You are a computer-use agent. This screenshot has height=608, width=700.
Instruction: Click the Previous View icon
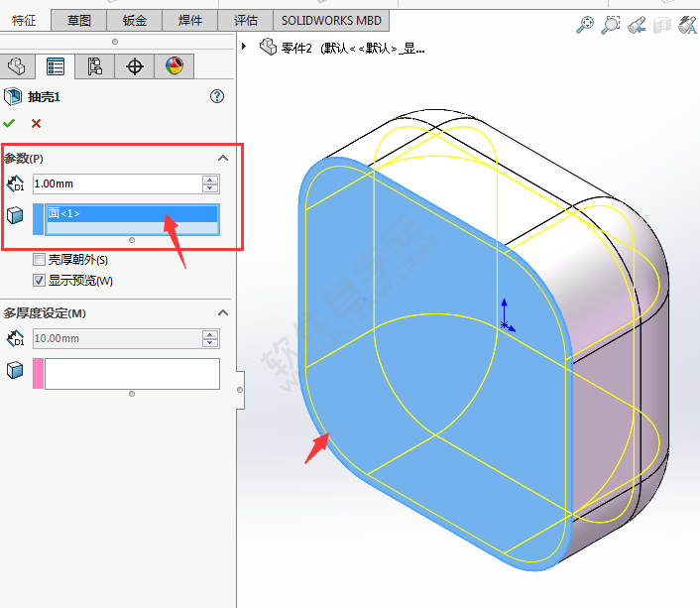(x=637, y=25)
